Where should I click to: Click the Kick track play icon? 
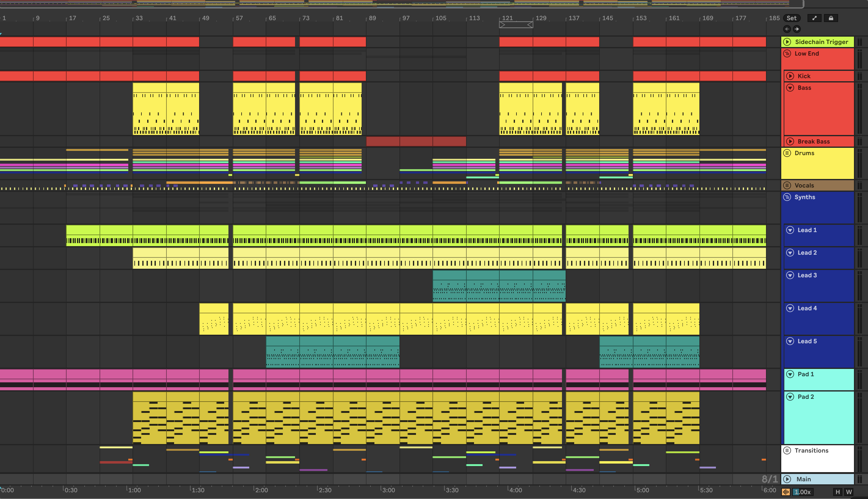(790, 76)
